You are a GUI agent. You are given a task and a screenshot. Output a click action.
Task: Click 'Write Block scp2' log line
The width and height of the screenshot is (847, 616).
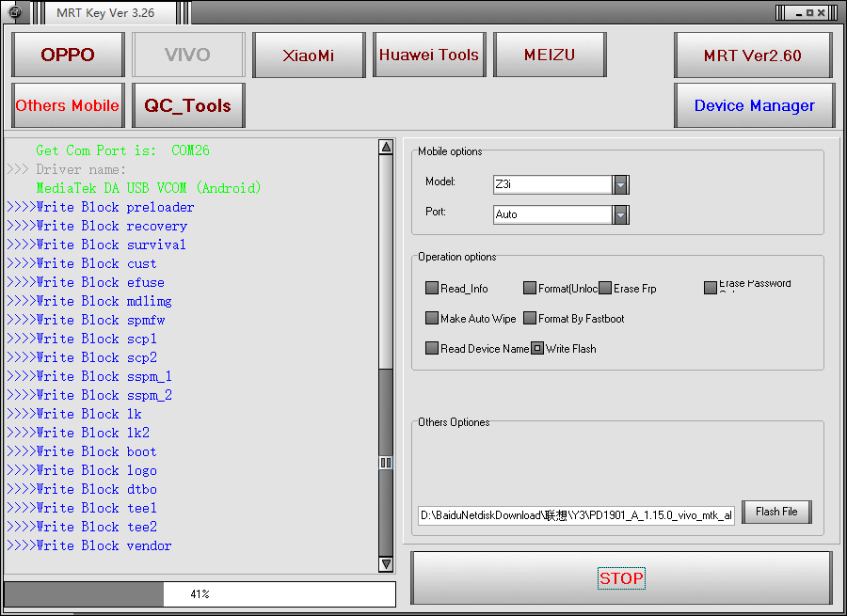point(82,358)
